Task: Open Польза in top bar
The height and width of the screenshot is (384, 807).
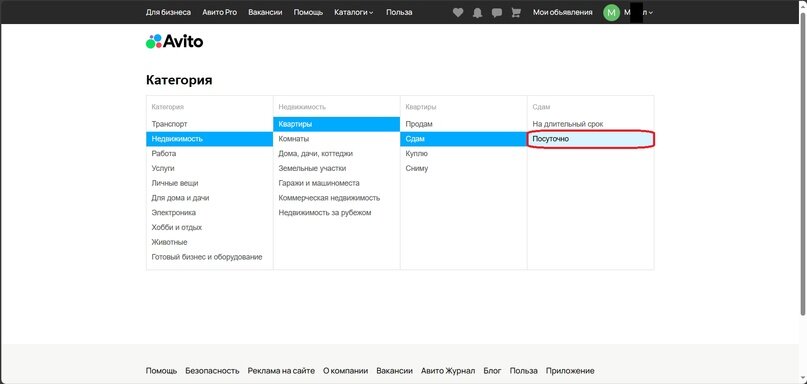Action: (399, 12)
